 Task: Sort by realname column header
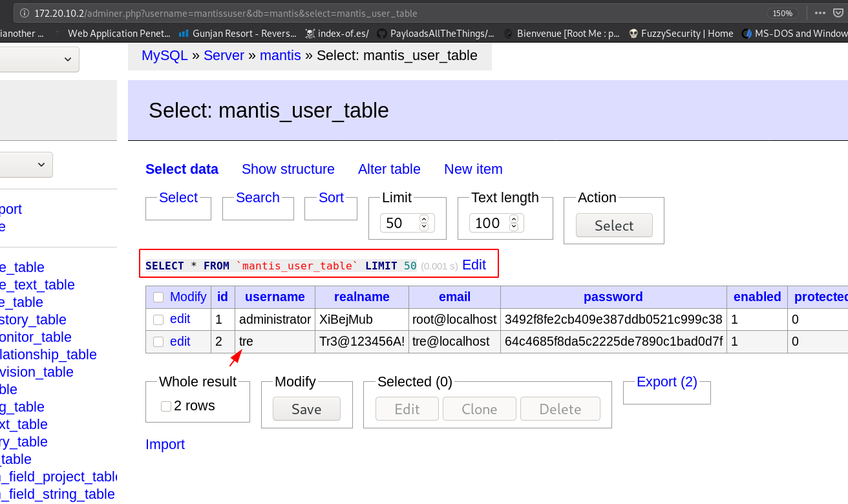tap(362, 297)
